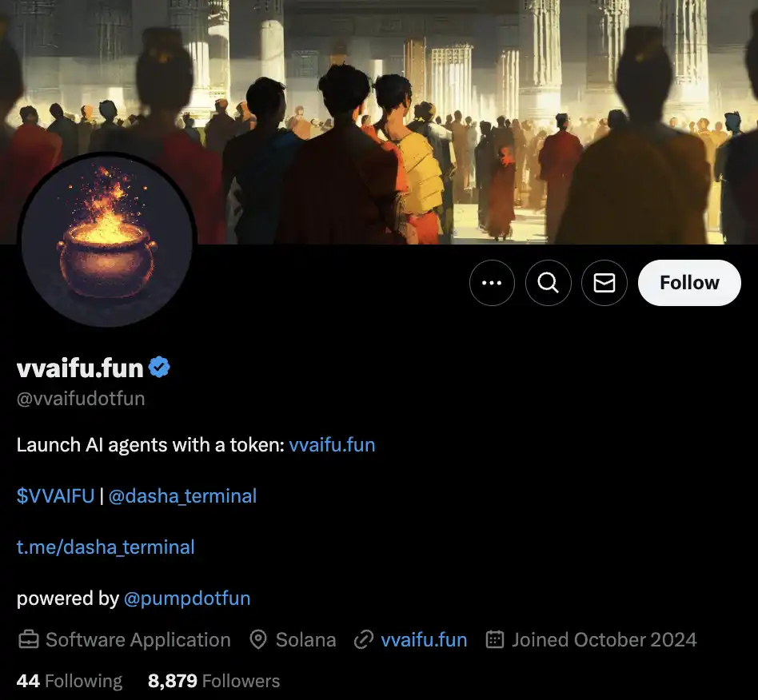The height and width of the screenshot is (700, 758).
Task: Open the three-dots more options menu
Action: (492, 283)
